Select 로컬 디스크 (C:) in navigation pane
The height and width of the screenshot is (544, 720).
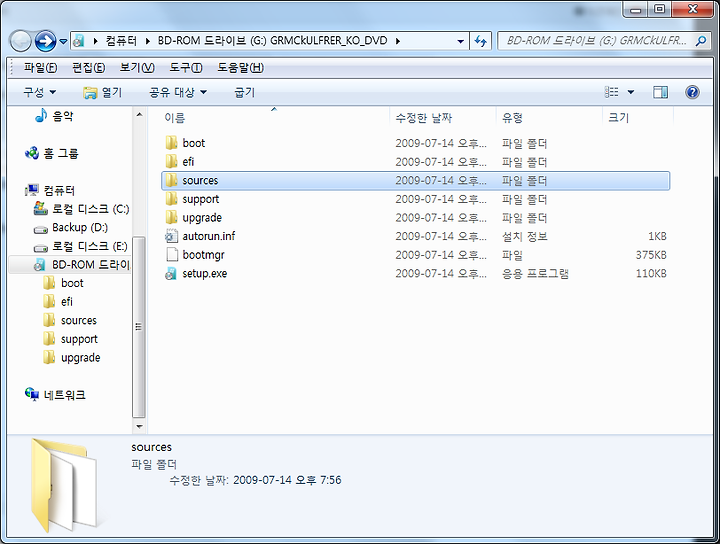(x=81, y=209)
